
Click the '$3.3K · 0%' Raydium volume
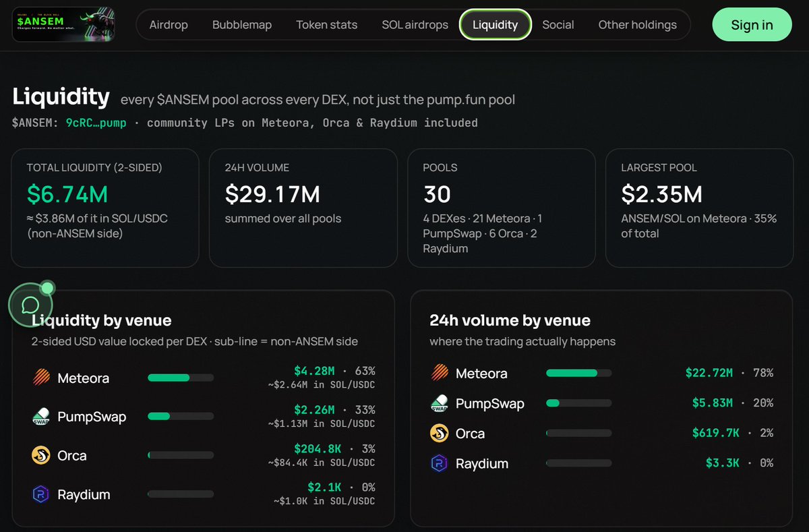pyautogui.click(x=740, y=463)
